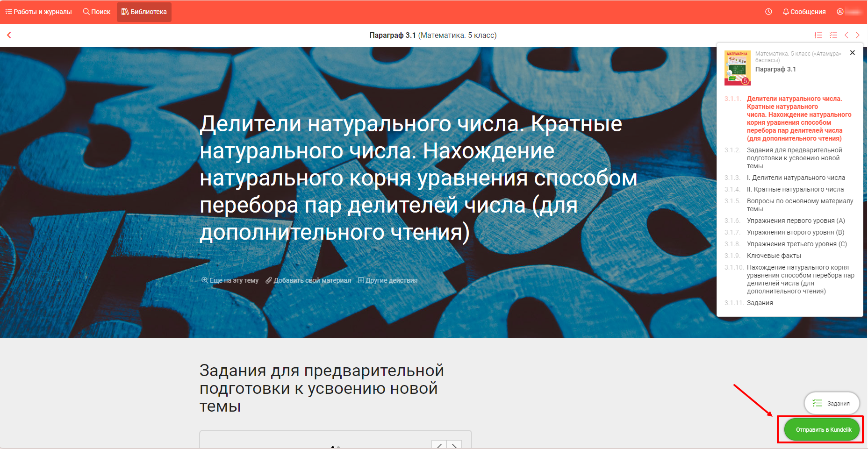
Task: Go to next paragraph with right chevron
Action: click(858, 35)
